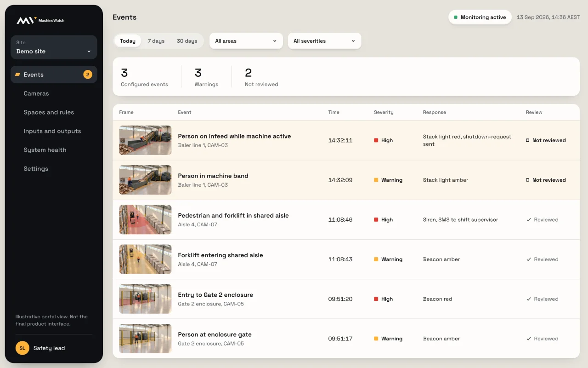Image resolution: width=588 pixels, height=368 pixels.
Task: Click the Reviewed checkmark for Entry to Gate 2 enclosure
Action: tap(529, 299)
